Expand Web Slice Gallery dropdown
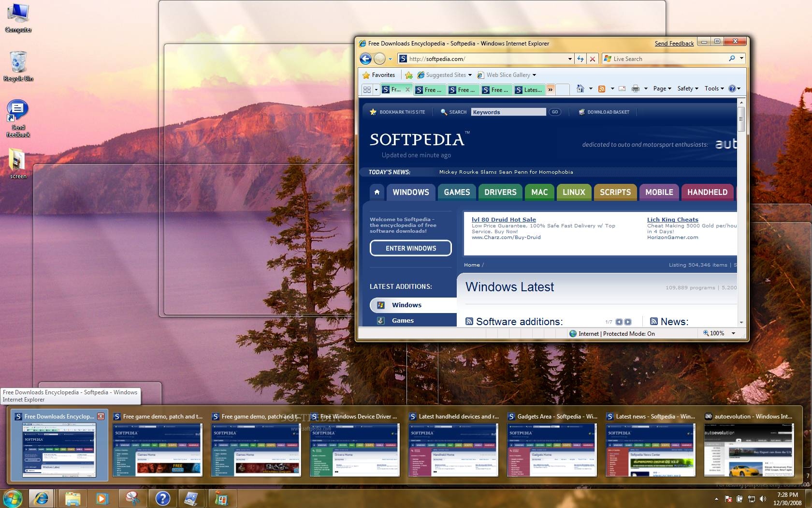Viewport: 812px width, 508px height. (534, 75)
